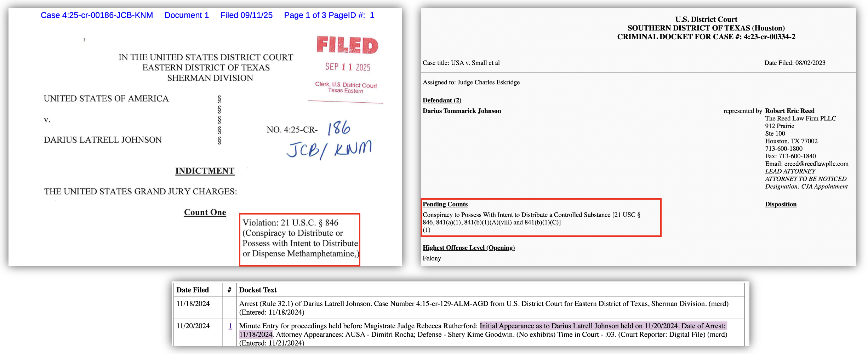Image resolution: width=868 pixels, height=354 pixels.
Task: Click the "Filed 09/11/25" header text
Action: (246, 15)
